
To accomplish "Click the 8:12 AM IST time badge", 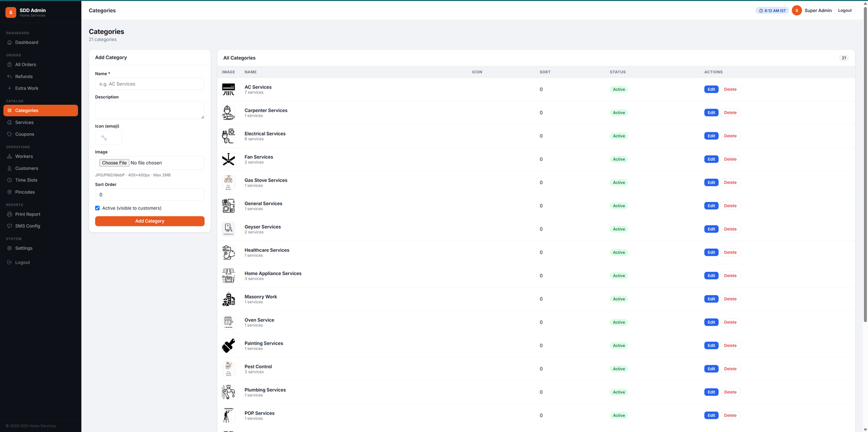I will tap(772, 11).
